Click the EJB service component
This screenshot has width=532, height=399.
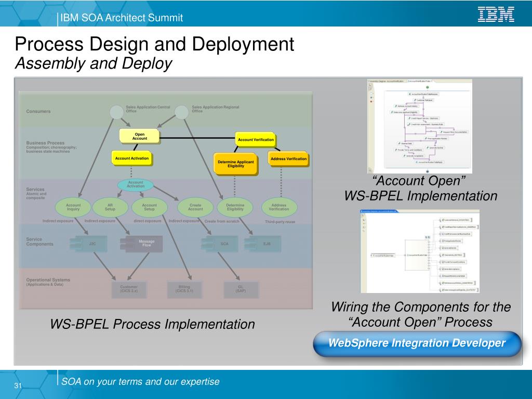(263, 244)
